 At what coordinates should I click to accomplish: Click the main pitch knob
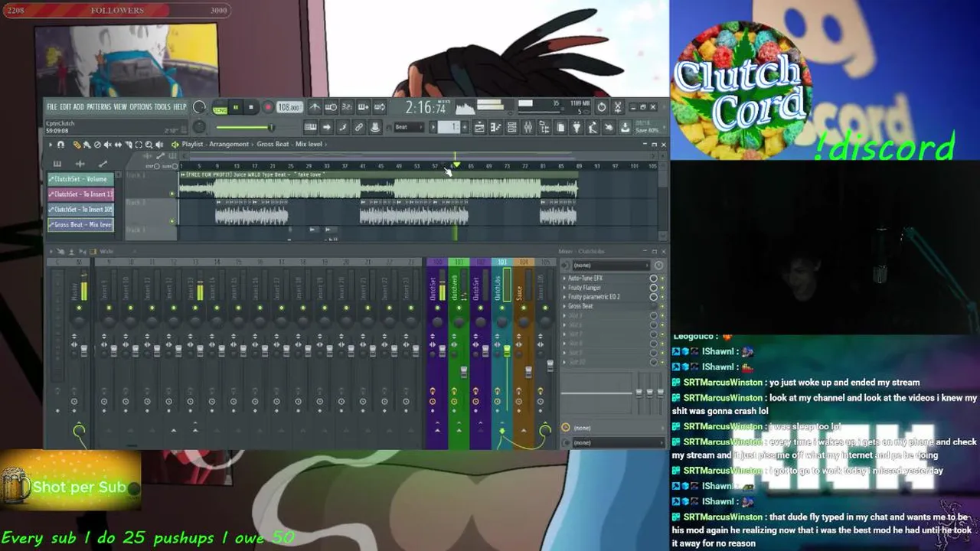pyautogui.click(x=199, y=127)
